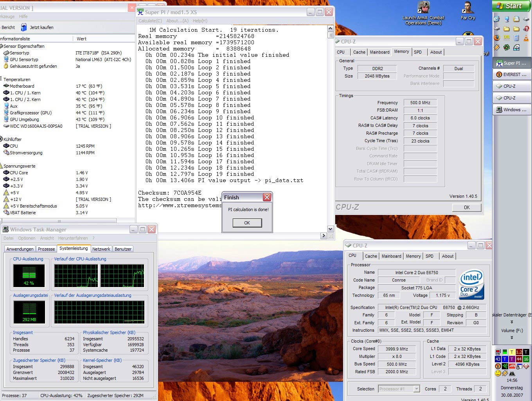Click the tray temperature icon showing 44
This screenshot has height=401, width=532.
coord(519,359)
